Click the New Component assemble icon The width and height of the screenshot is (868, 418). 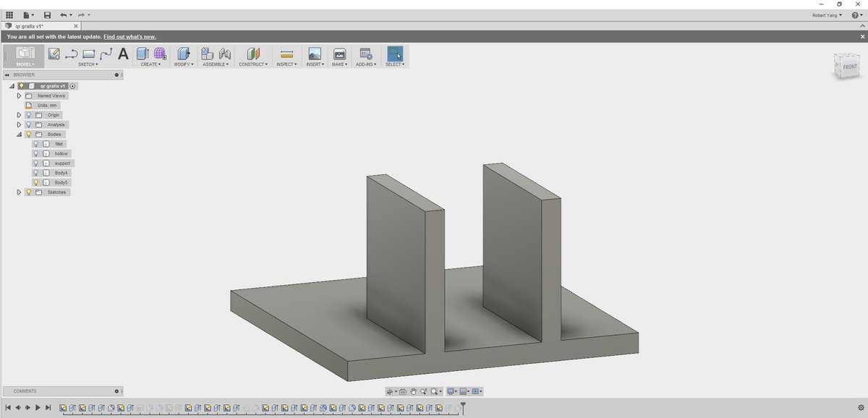pyautogui.click(x=207, y=54)
